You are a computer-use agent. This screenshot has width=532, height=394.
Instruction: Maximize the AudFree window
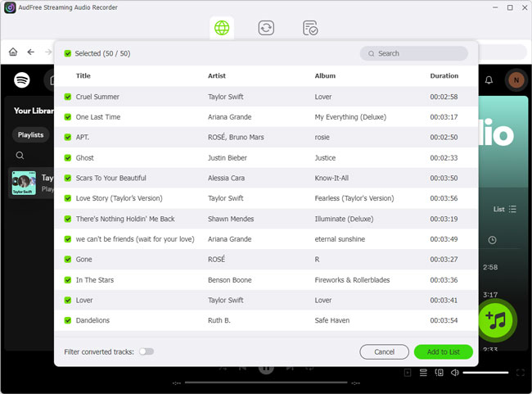510,7
